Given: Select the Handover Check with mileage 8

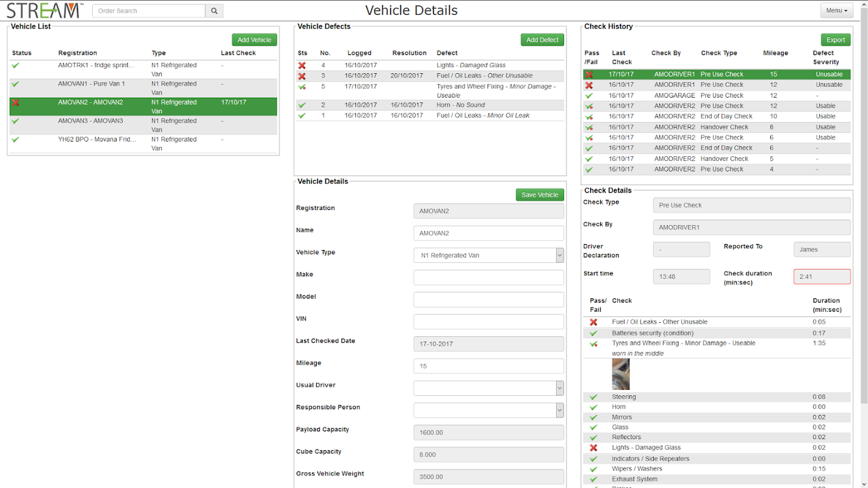Looking at the screenshot, I should (717, 127).
